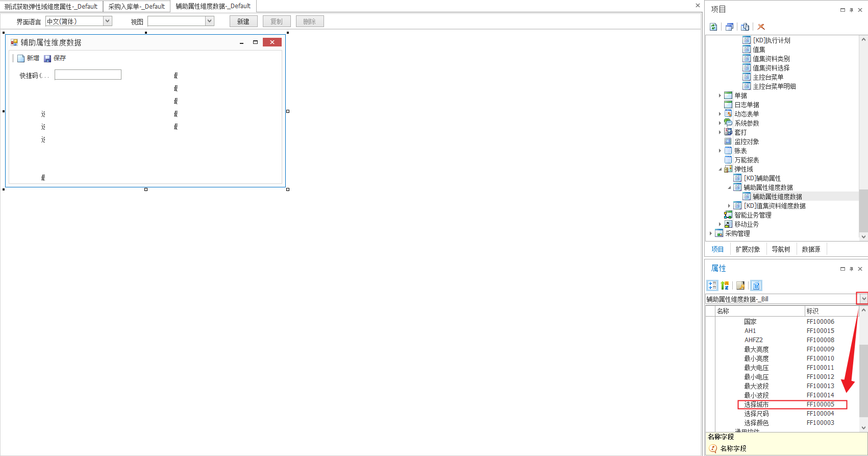Expand the 单据 tree node

(720, 95)
